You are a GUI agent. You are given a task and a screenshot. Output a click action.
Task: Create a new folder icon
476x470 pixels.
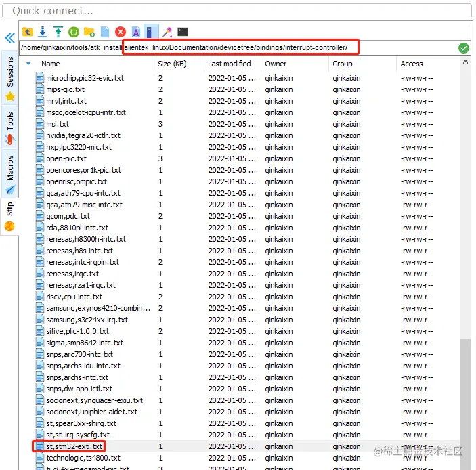pyautogui.click(x=89, y=32)
